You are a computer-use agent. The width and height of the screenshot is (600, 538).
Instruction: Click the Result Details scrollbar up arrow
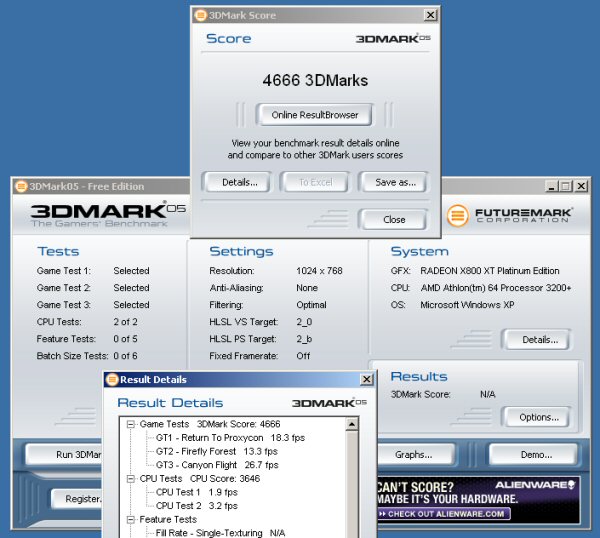(352, 424)
